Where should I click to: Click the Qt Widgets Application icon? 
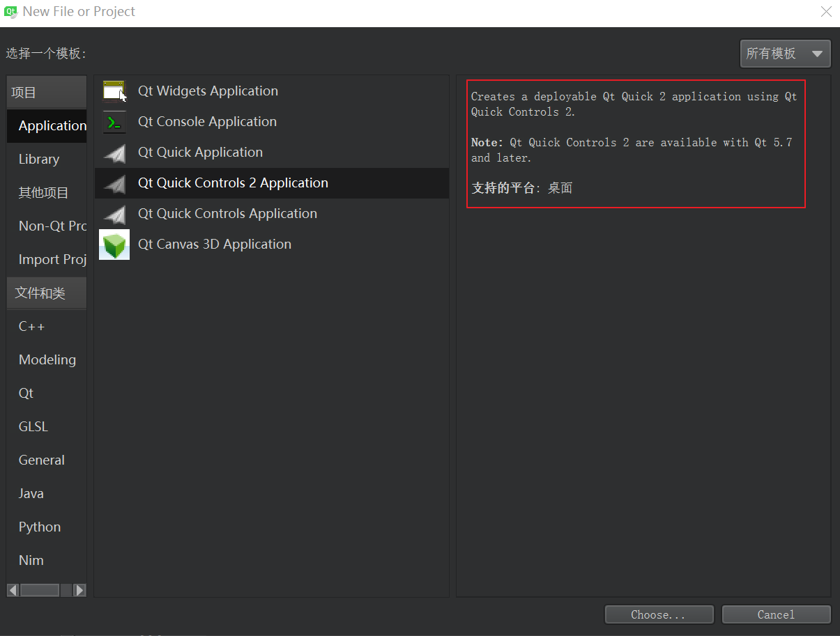click(114, 91)
